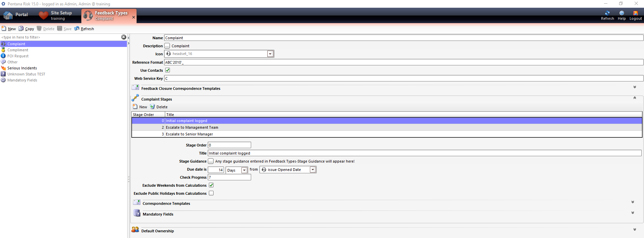Screen dimensions: 644x238
Task: Open the Days unit dropdown
Action: point(244,170)
